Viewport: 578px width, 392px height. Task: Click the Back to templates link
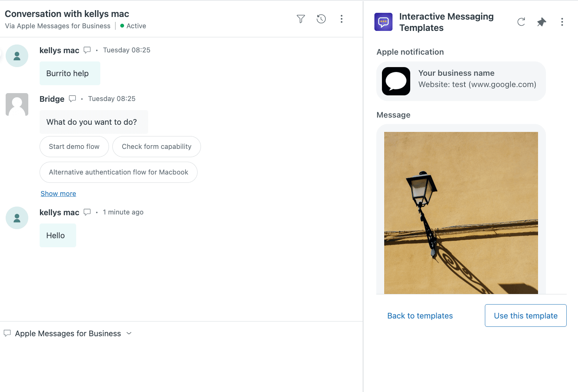click(x=420, y=315)
